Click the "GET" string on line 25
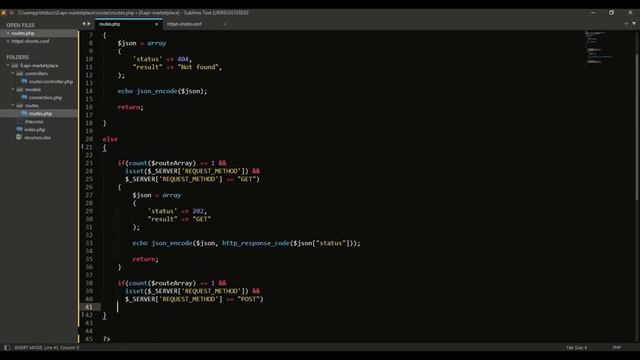The height and width of the screenshot is (360, 640). click(x=247, y=179)
